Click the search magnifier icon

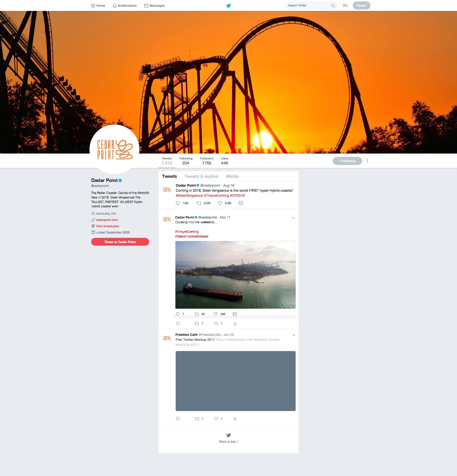[x=333, y=5]
